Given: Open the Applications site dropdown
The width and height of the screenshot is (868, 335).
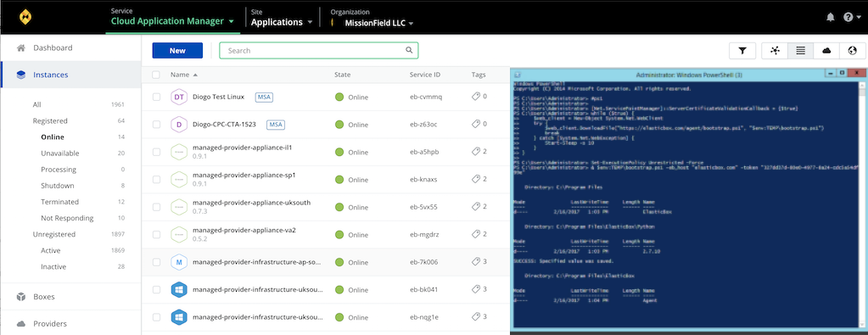Looking at the screenshot, I should [282, 22].
